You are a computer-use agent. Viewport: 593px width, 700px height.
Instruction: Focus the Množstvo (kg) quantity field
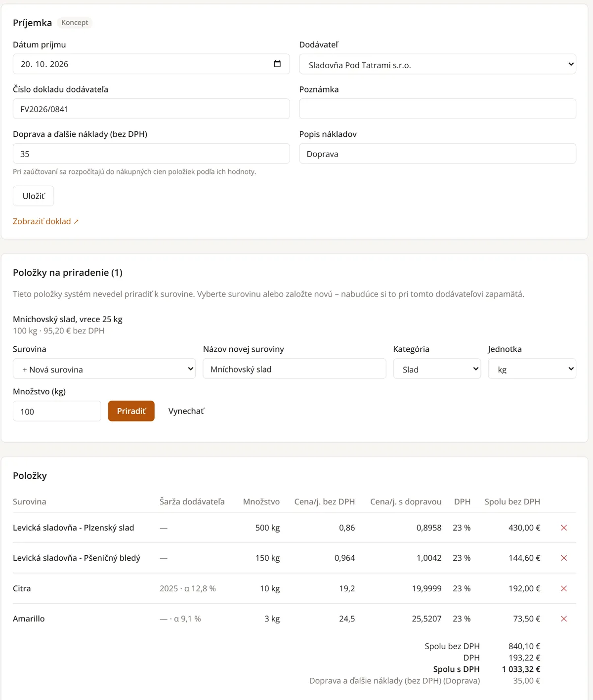tap(57, 411)
